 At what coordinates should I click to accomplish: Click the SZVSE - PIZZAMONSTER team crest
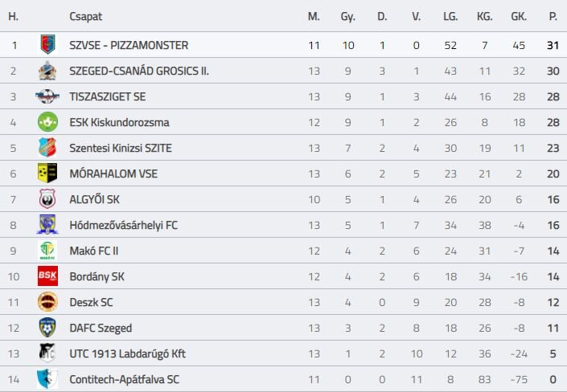[47, 45]
